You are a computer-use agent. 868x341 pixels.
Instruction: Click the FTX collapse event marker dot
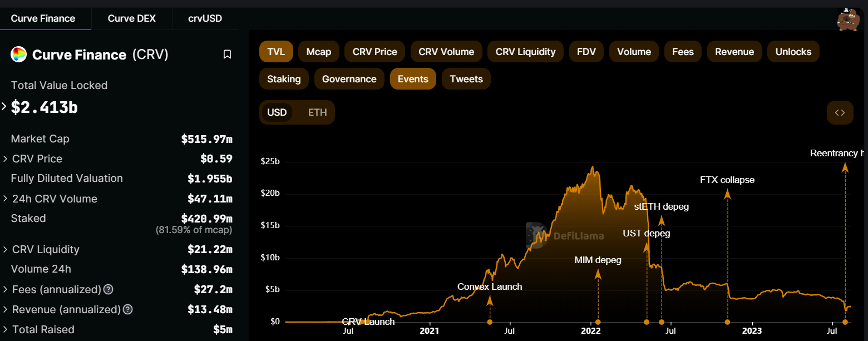pyautogui.click(x=727, y=322)
